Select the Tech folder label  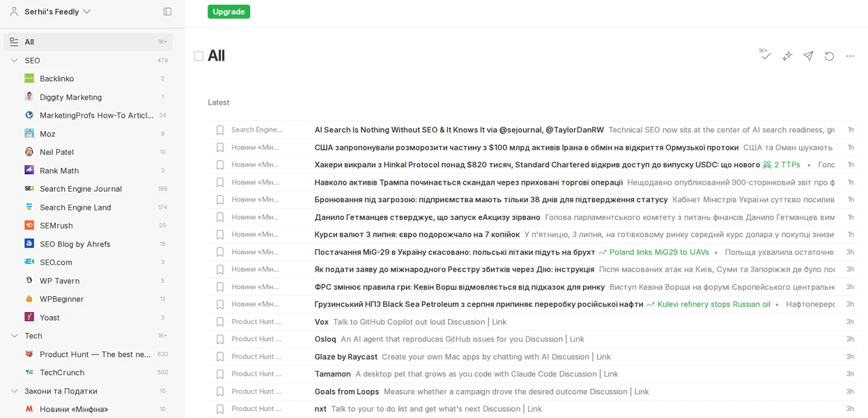tap(33, 336)
